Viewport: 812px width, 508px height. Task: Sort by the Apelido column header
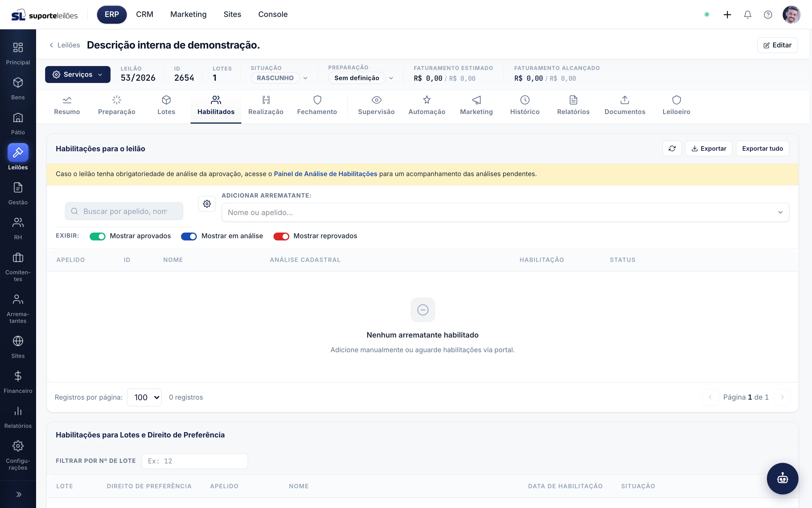[x=70, y=260]
